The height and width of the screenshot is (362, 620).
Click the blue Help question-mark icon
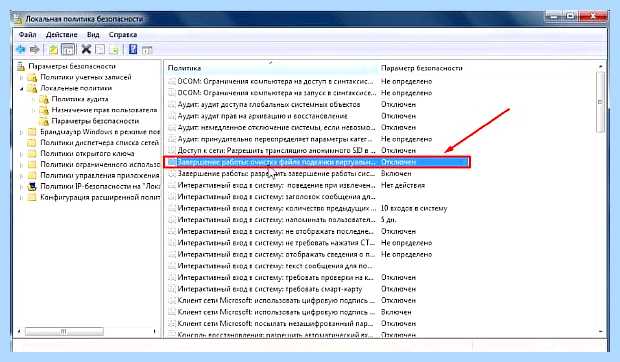[x=133, y=49]
